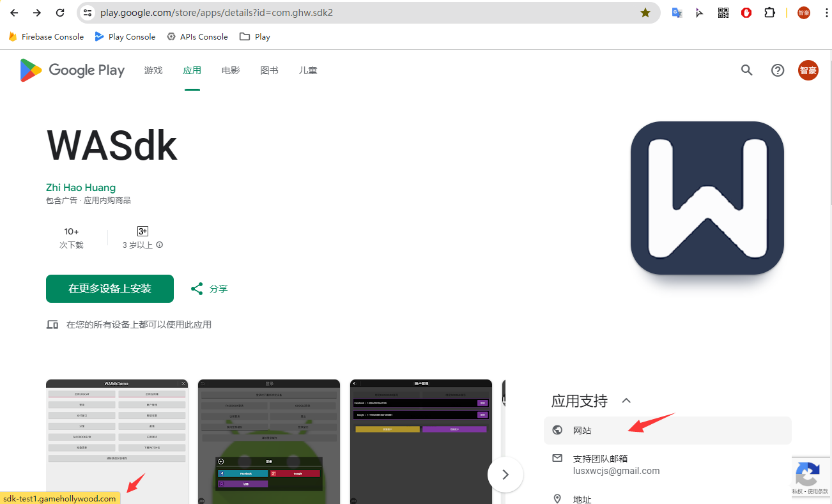Reload the page

(60, 13)
